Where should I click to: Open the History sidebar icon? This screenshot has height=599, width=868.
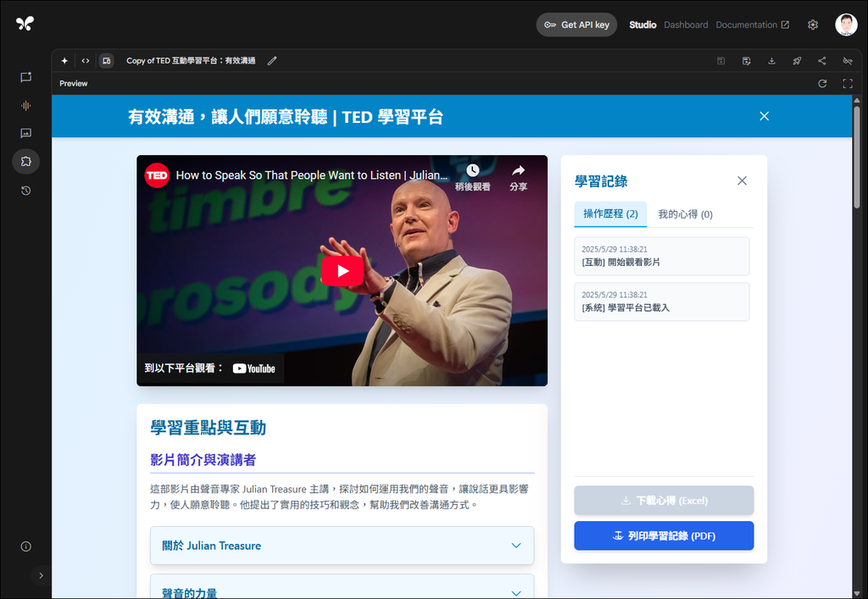coord(26,191)
